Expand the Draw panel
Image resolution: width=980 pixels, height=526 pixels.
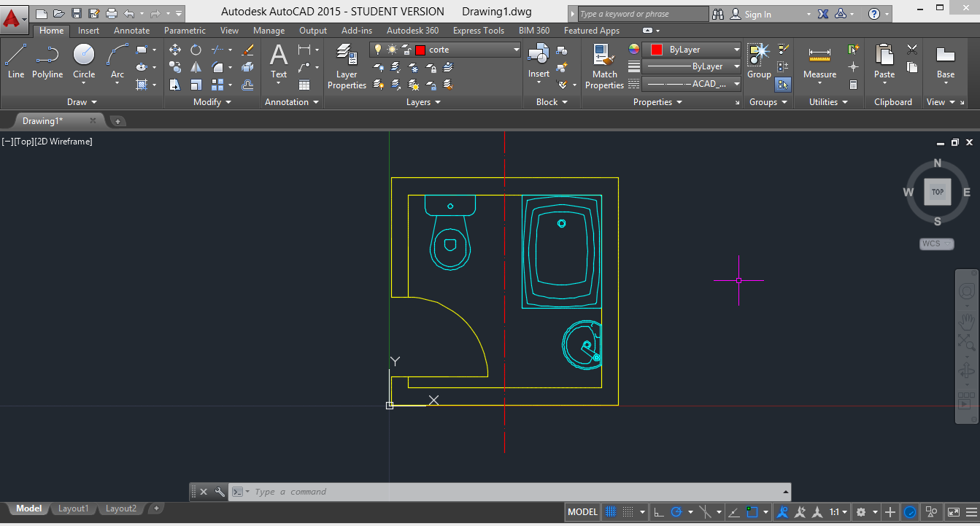(82, 102)
